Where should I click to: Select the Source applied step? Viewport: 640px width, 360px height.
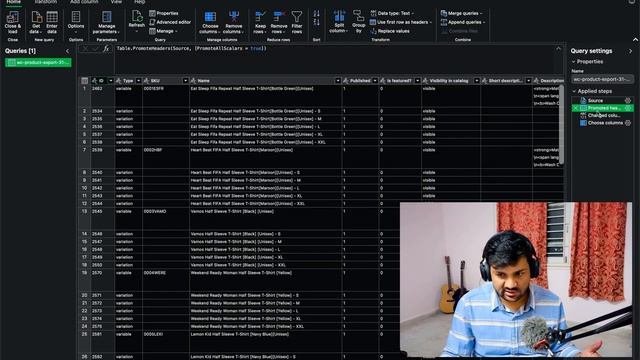tap(595, 100)
